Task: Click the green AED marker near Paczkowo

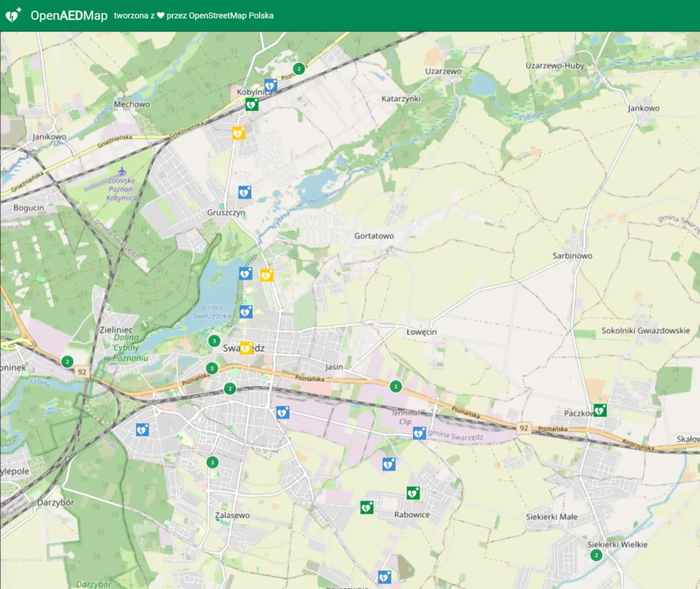Action: point(600,410)
